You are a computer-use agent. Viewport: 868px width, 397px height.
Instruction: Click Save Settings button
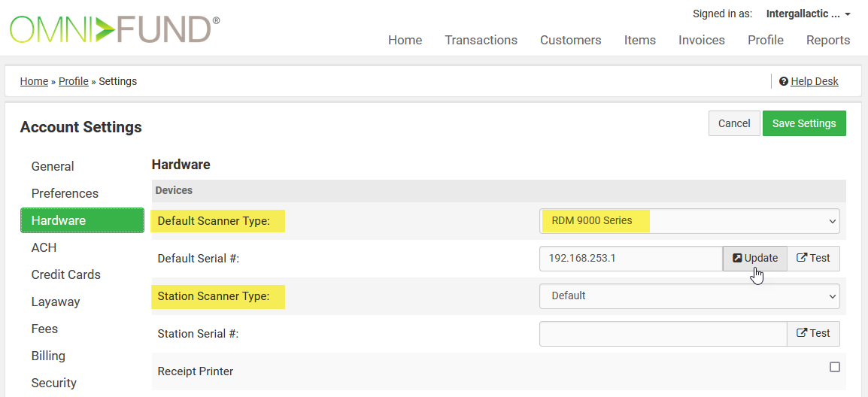coord(803,123)
